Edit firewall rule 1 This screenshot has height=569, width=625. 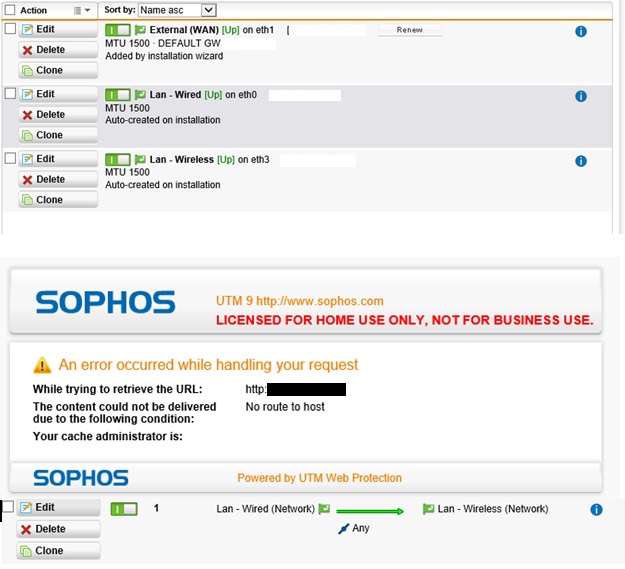(58, 508)
